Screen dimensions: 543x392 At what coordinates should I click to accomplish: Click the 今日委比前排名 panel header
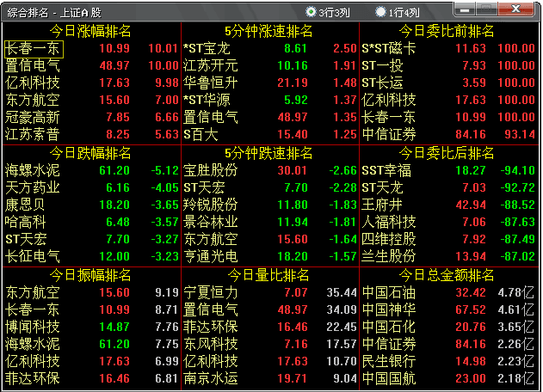(447, 31)
